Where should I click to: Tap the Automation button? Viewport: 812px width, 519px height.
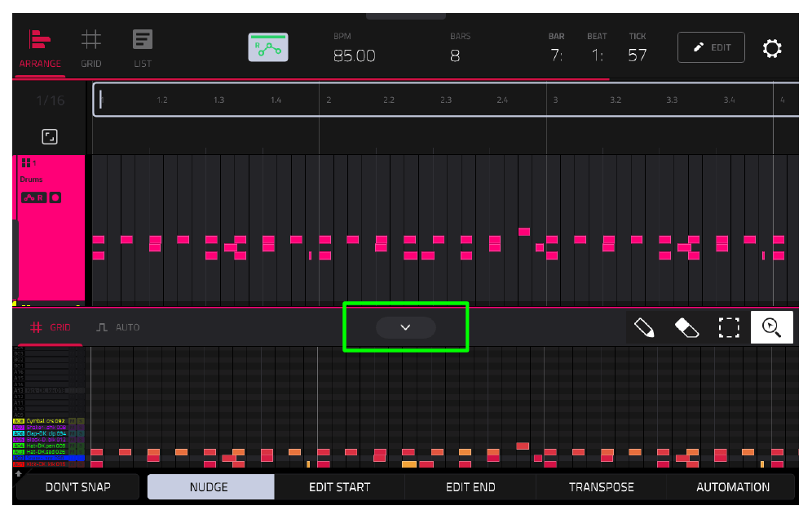(x=732, y=487)
